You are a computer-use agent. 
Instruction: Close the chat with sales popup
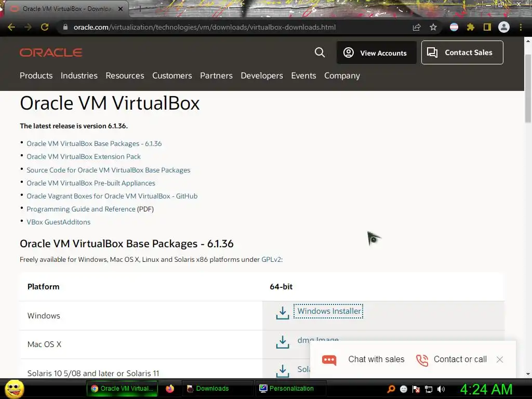tap(499, 360)
